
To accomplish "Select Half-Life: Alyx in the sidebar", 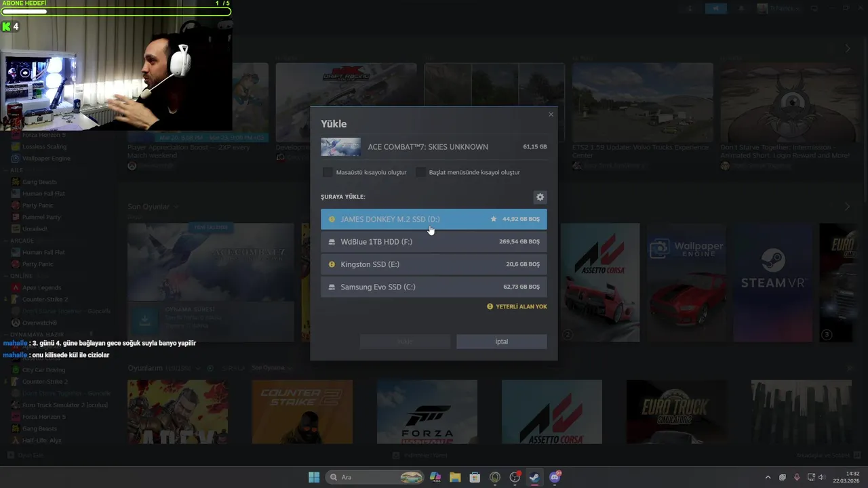I will pyautogui.click(x=41, y=441).
